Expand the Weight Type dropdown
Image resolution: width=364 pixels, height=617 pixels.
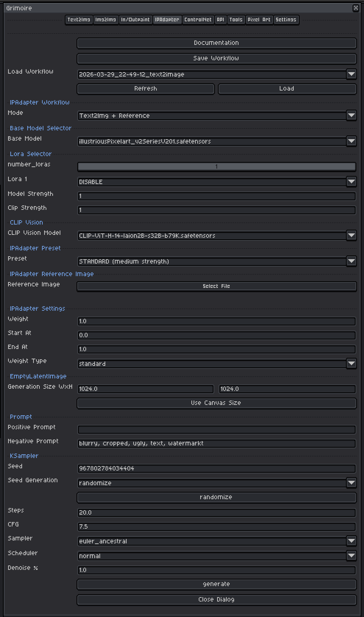click(217, 364)
